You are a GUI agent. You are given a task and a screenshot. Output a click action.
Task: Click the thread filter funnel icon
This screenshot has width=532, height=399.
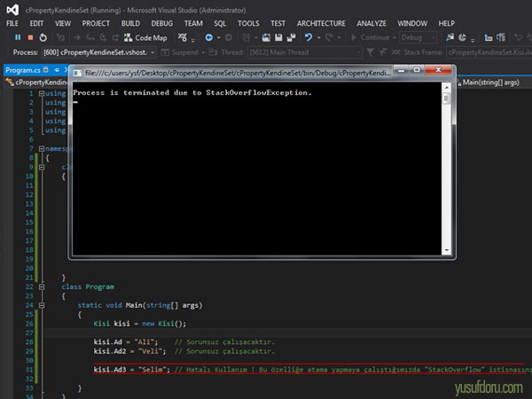click(371, 52)
